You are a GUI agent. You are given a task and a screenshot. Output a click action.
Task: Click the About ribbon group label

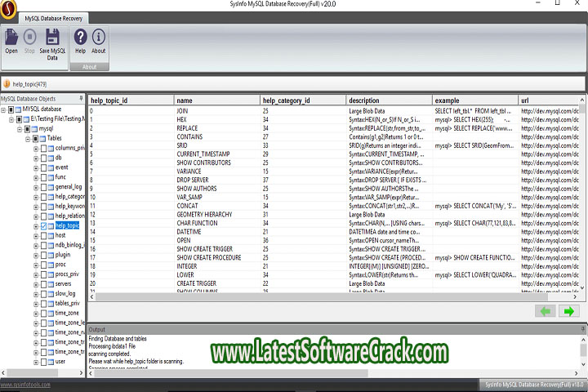[x=89, y=67]
